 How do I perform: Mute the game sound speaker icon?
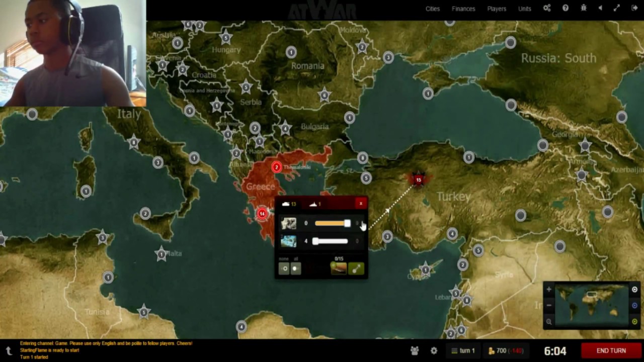click(x=600, y=8)
